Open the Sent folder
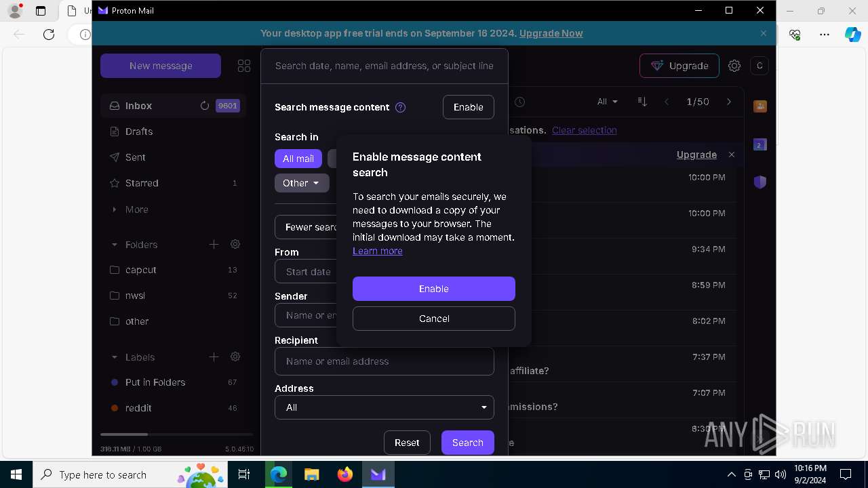Viewport: 868px width, 488px height. pyautogui.click(x=173, y=157)
